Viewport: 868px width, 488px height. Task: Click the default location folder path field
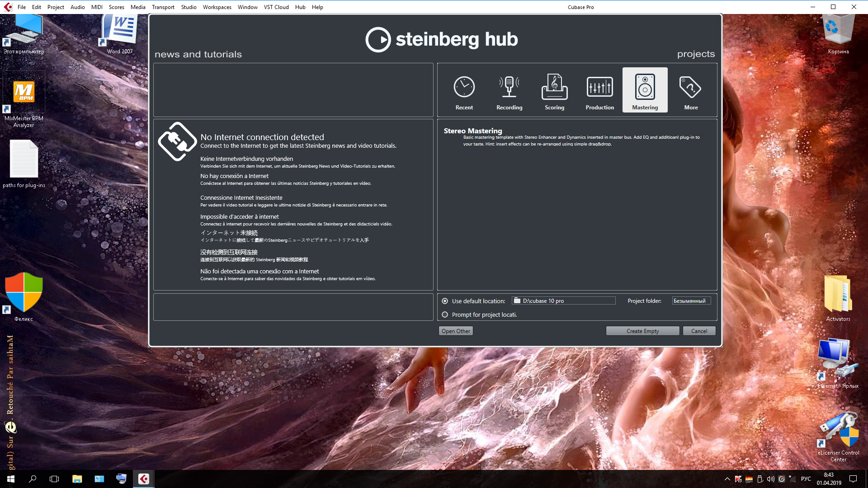(564, 301)
